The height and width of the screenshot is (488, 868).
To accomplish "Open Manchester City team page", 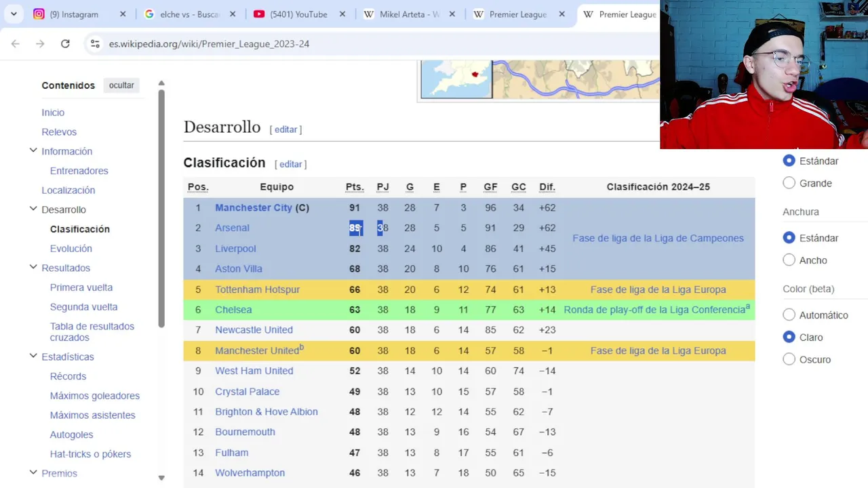I will (x=254, y=207).
